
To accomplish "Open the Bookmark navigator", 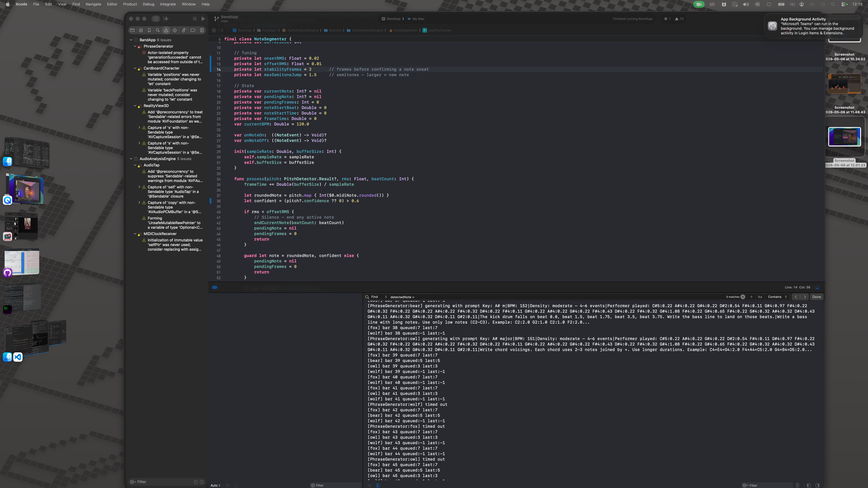I will tap(149, 30).
